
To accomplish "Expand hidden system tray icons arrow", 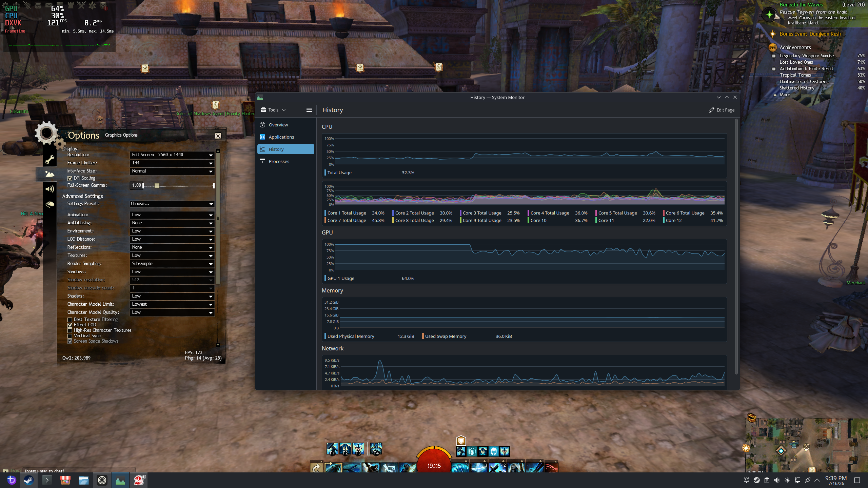I will [x=817, y=480].
